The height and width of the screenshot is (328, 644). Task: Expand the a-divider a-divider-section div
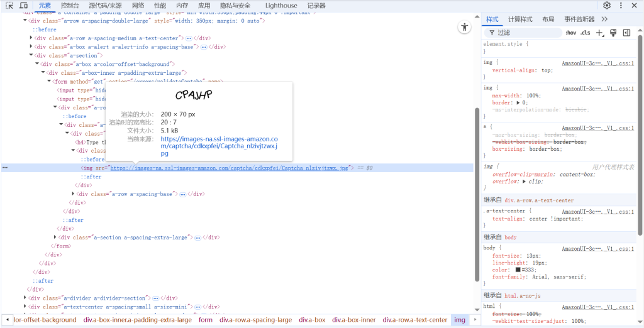click(26, 298)
